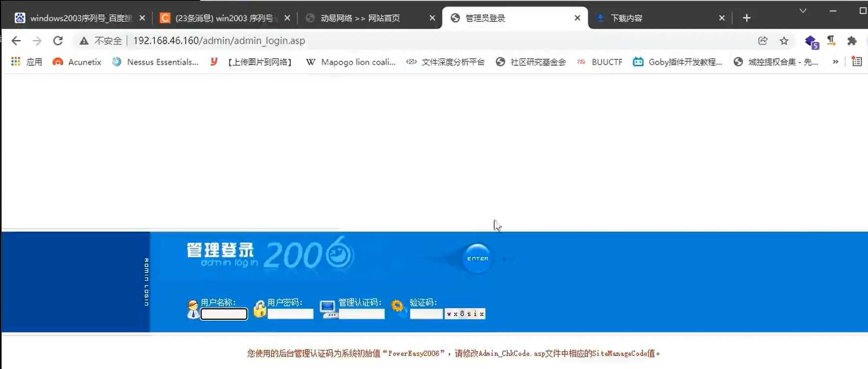Switch to the 动易网络 网站首页 tab
The width and height of the screenshot is (868, 369).
click(369, 18)
